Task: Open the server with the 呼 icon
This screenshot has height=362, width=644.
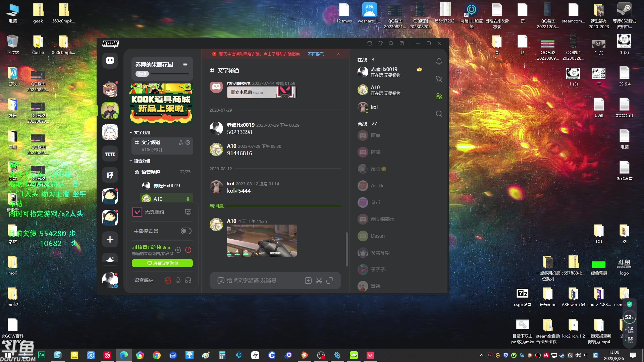Action: (110, 175)
